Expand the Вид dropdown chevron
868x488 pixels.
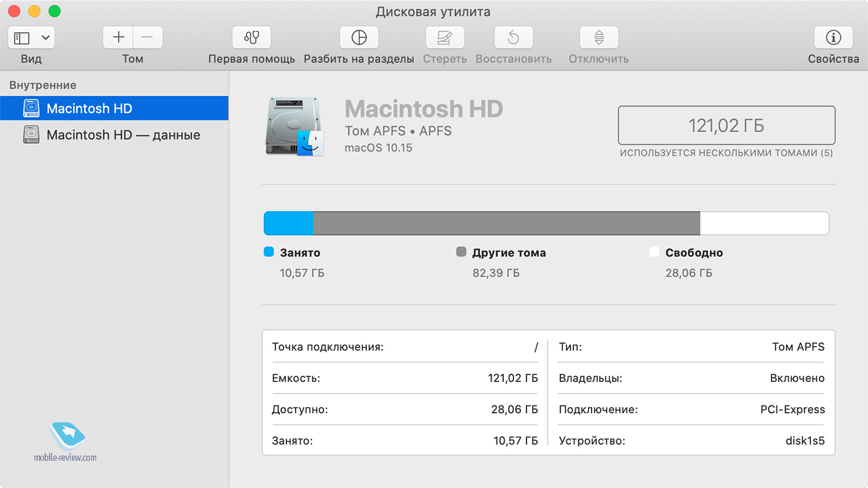(46, 38)
